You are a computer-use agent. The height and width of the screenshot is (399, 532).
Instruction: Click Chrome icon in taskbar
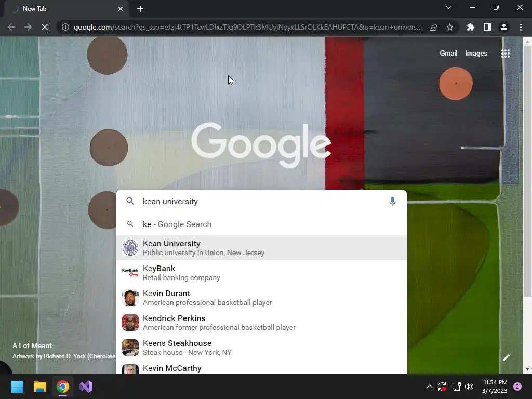[x=63, y=387]
